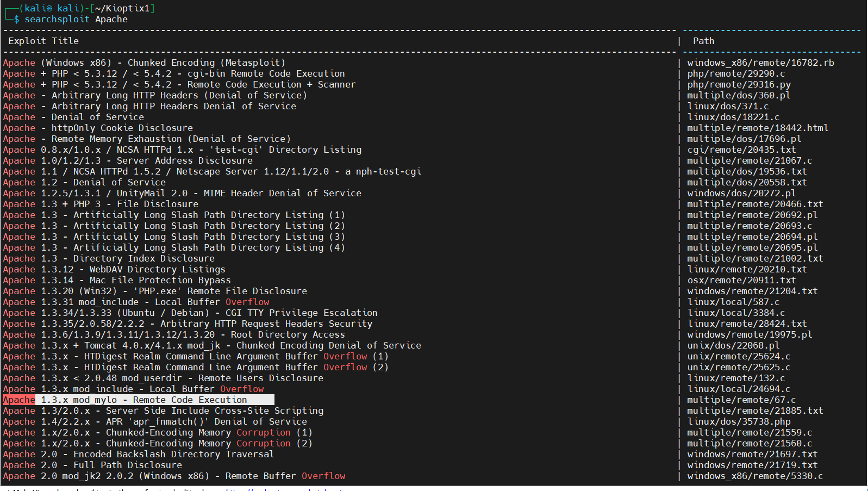Click path linux/local/587.c

733,302
